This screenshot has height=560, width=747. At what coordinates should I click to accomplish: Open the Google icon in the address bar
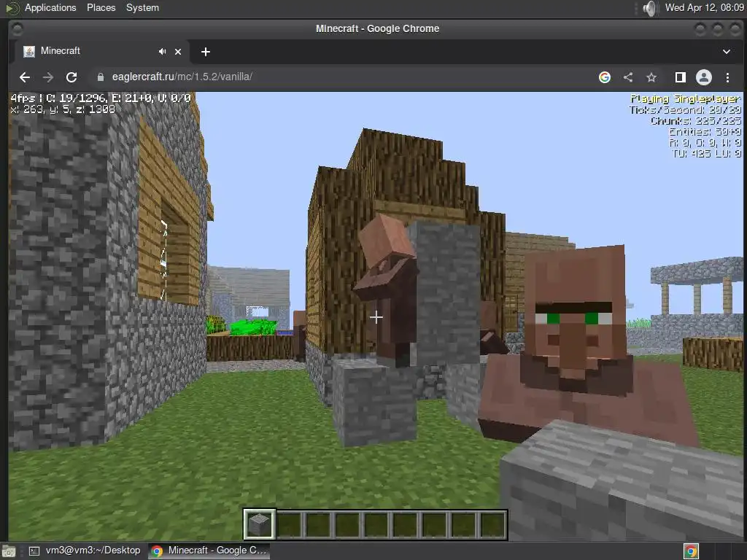pyautogui.click(x=605, y=77)
